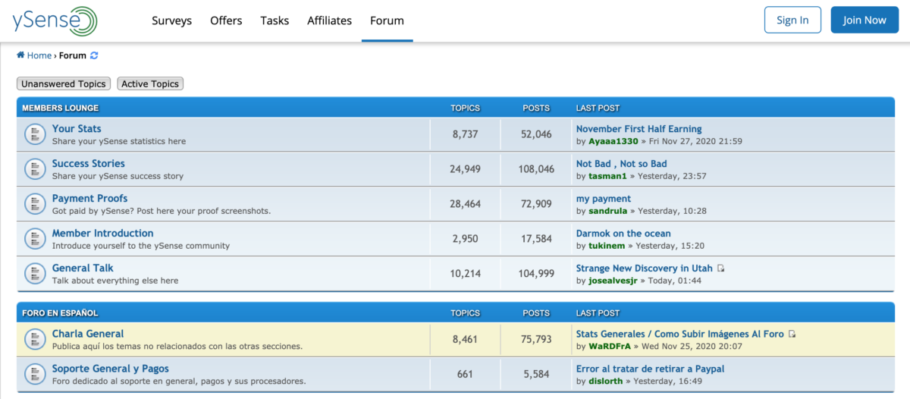Click the ySense logo
The height and width of the screenshot is (399, 910).
click(x=55, y=21)
